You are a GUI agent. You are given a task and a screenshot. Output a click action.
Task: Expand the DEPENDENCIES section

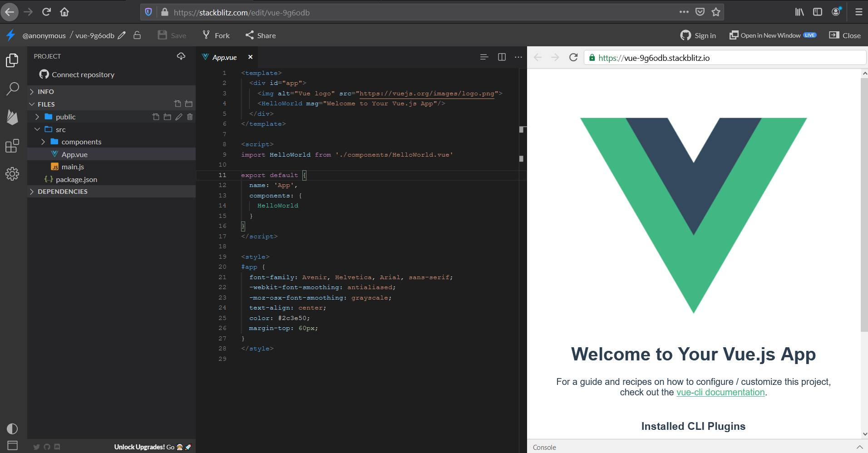point(111,192)
